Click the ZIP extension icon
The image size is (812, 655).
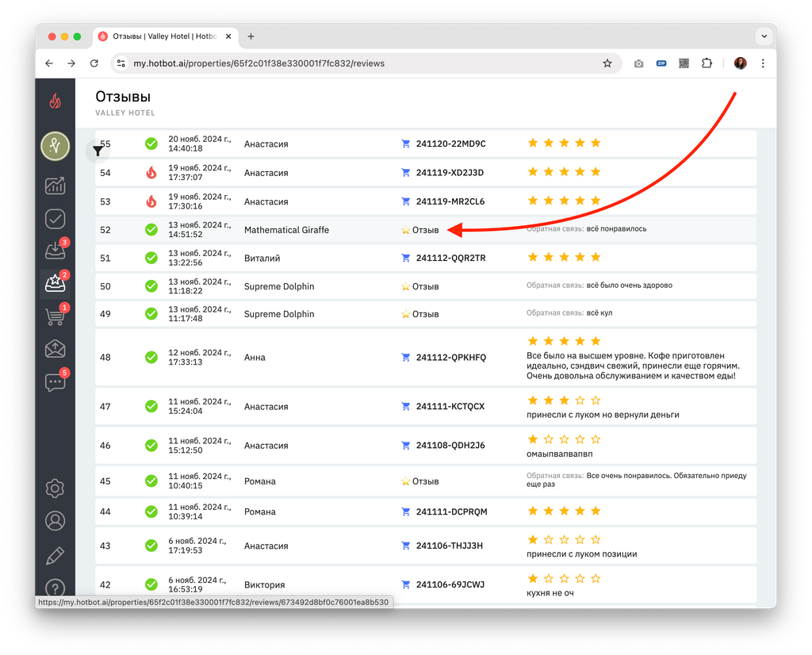[661, 63]
